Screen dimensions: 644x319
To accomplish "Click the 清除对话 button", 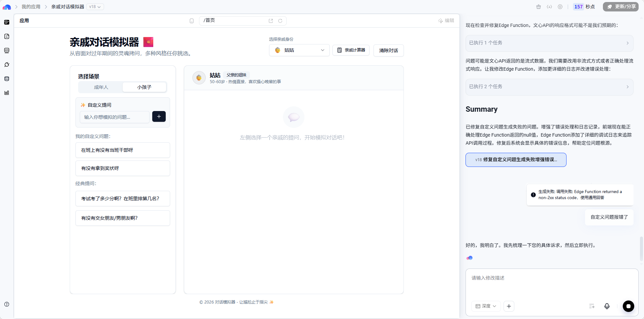I will tap(388, 50).
